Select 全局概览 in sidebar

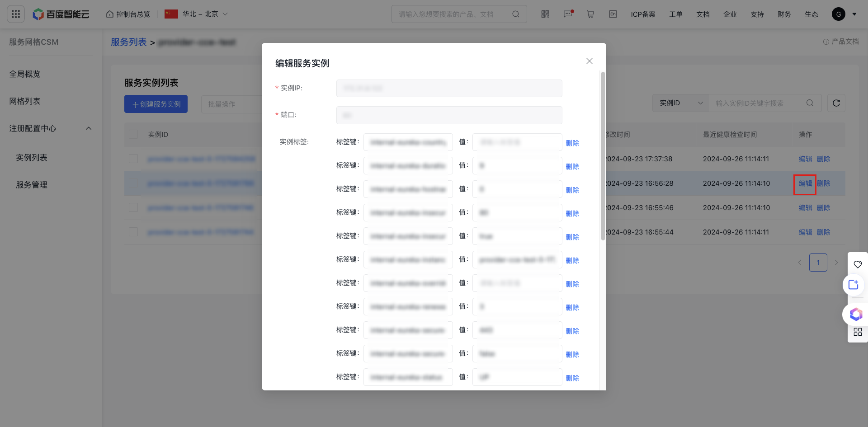pyautogui.click(x=25, y=74)
